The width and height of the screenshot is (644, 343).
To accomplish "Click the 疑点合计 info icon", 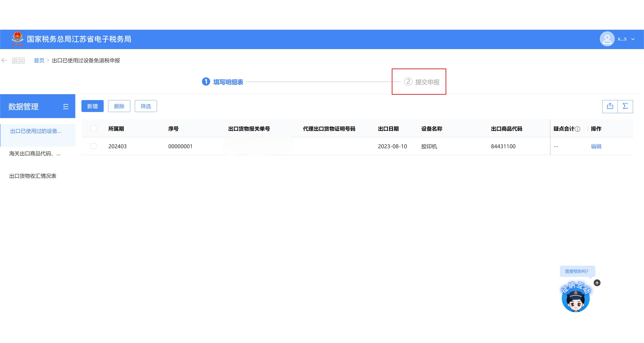I will click(578, 129).
